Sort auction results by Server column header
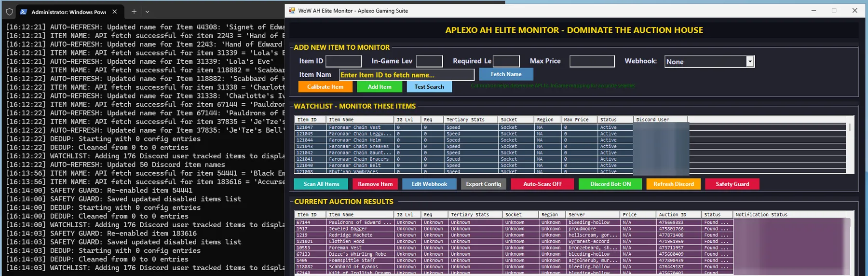The width and height of the screenshot is (868, 276). coord(593,215)
